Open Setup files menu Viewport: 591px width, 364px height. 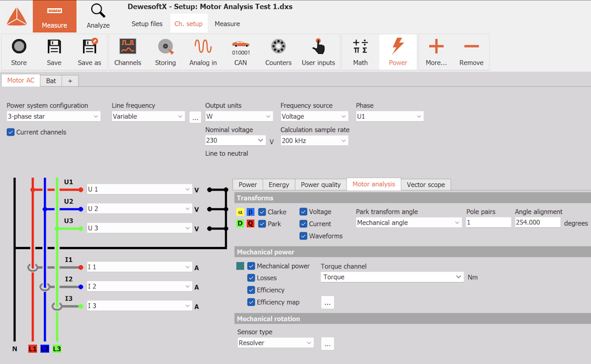tap(147, 24)
